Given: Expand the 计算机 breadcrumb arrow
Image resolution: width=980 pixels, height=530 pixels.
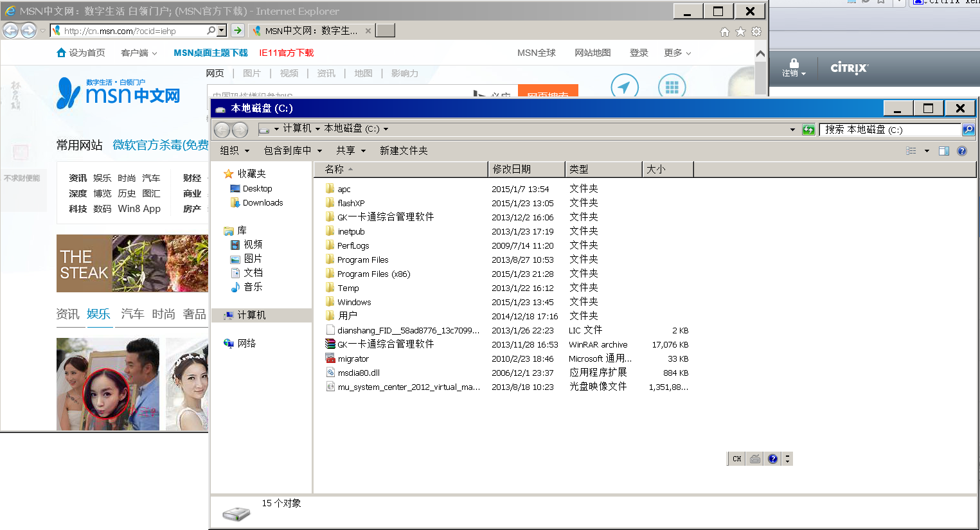Looking at the screenshot, I should pyautogui.click(x=317, y=129).
